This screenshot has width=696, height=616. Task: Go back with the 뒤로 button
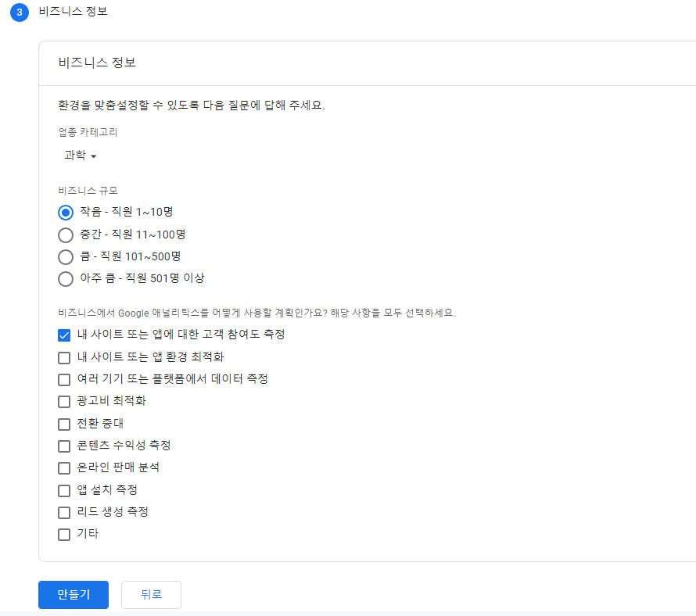click(152, 595)
